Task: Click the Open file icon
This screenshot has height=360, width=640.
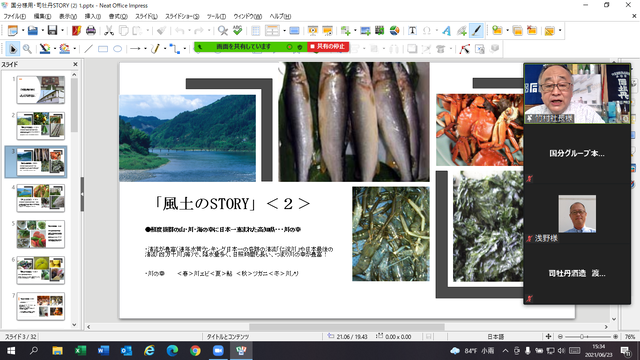Action: (33, 31)
